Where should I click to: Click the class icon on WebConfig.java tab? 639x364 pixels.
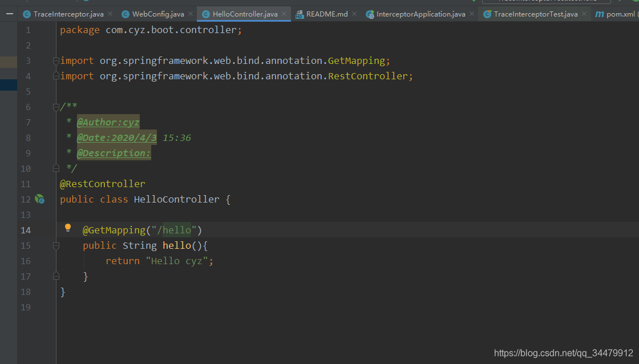pyautogui.click(x=126, y=14)
